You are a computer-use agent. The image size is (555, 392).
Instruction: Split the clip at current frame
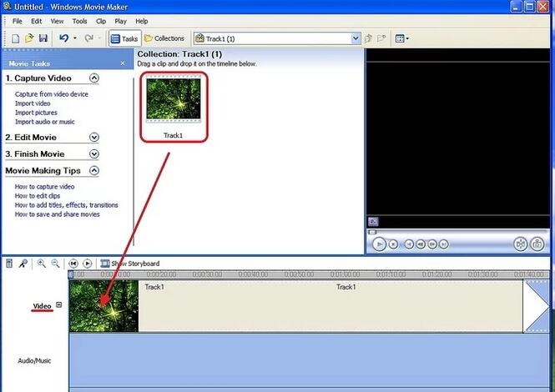tap(520, 244)
